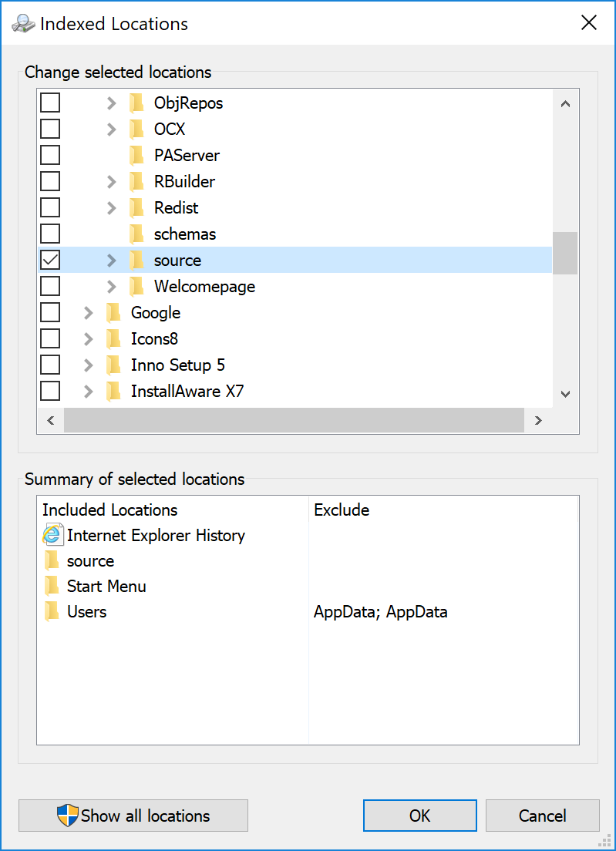Expand the InstallAware X7 tree node

point(88,391)
